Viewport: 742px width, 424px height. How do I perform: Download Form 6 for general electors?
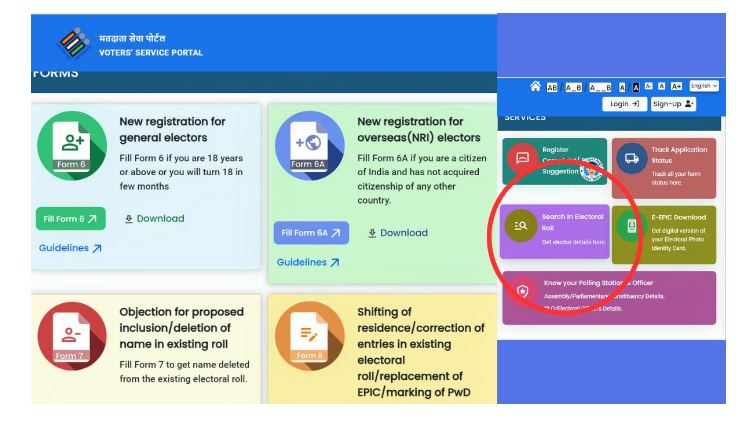click(x=154, y=219)
